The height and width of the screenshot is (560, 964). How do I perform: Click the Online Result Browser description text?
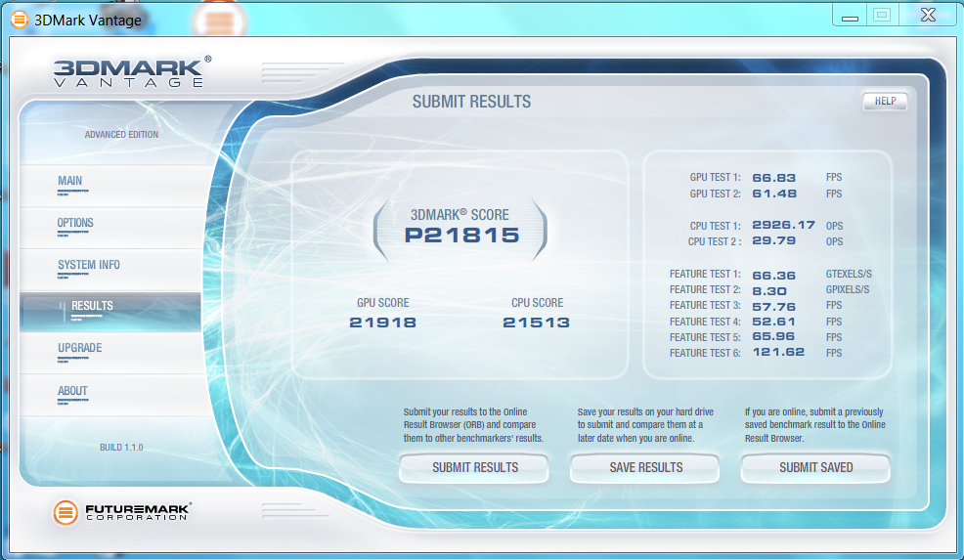coord(473,425)
